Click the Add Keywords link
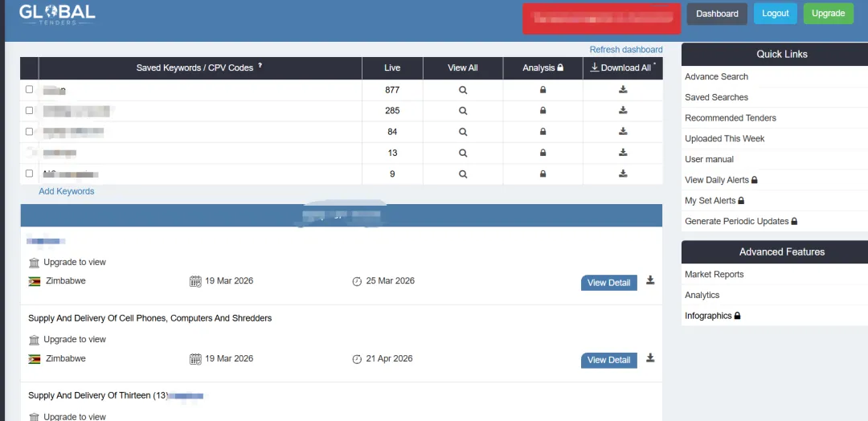Image resolution: width=868 pixels, height=421 pixels. (x=67, y=191)
